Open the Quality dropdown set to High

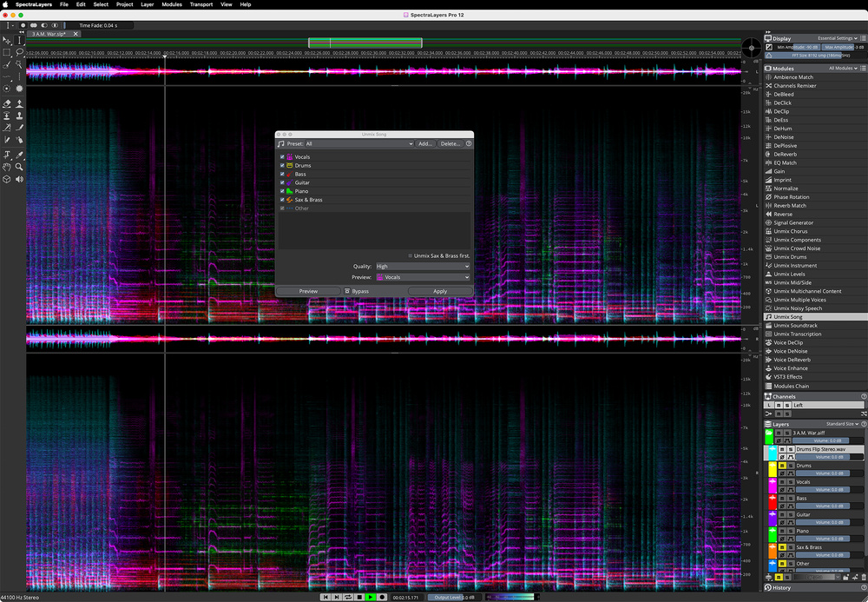[422, 267]
